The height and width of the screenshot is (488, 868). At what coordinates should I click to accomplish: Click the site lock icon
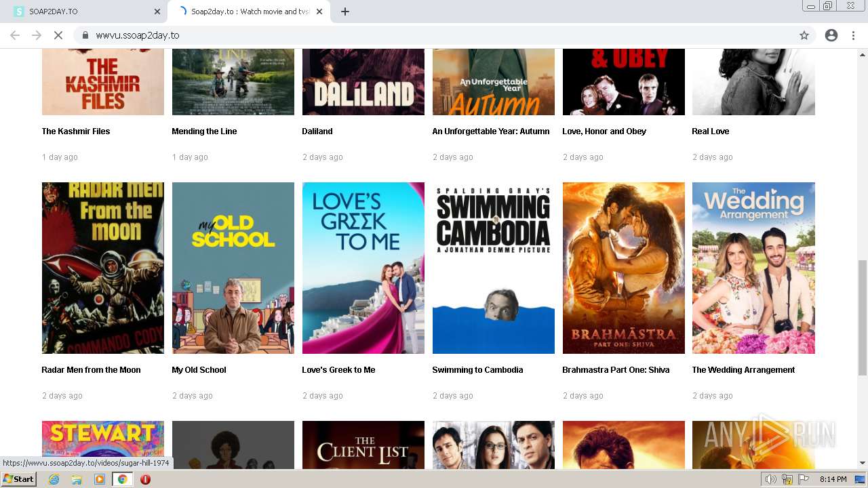click(85, 35)
